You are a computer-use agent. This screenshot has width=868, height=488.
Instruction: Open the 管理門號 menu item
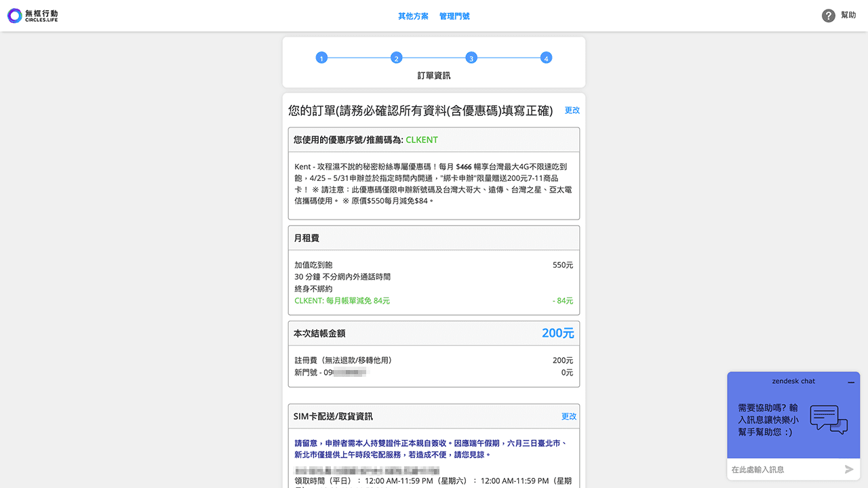(x=454, y=16)
